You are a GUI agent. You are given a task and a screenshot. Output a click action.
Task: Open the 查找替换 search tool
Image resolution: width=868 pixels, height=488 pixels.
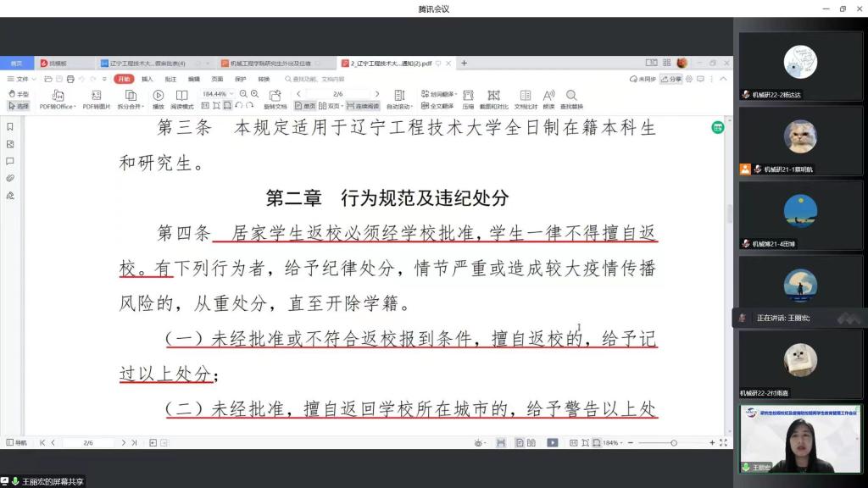(571, 99)
